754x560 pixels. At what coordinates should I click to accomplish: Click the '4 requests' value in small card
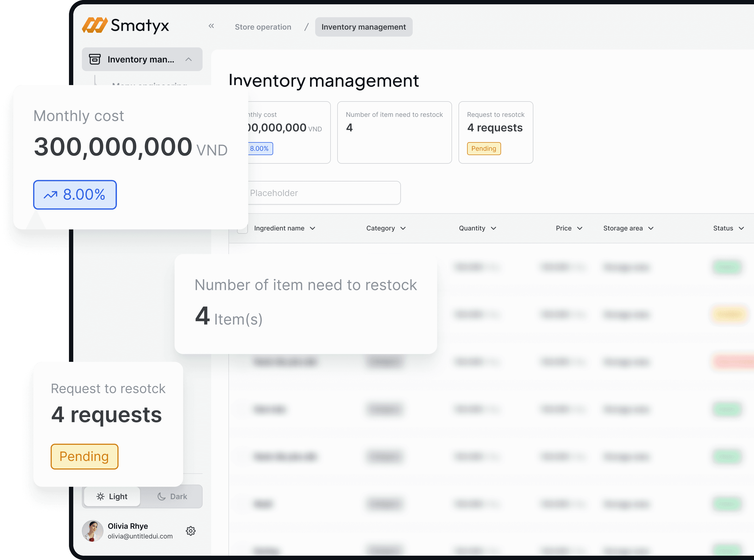click(495, 128)
